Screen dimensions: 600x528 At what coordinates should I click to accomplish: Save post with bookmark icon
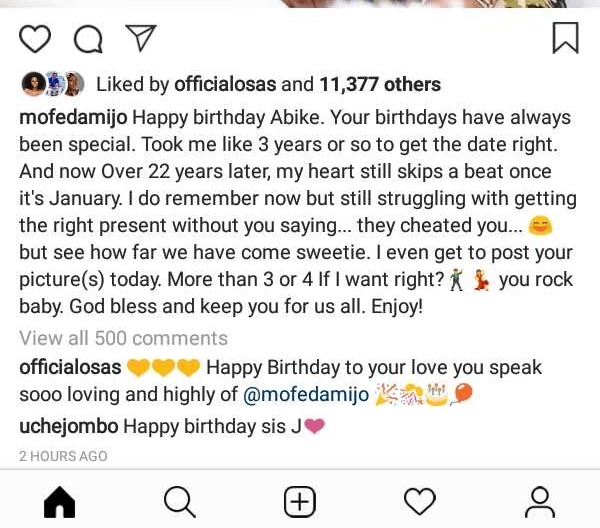pyautogui.click(x=565, y=38)
